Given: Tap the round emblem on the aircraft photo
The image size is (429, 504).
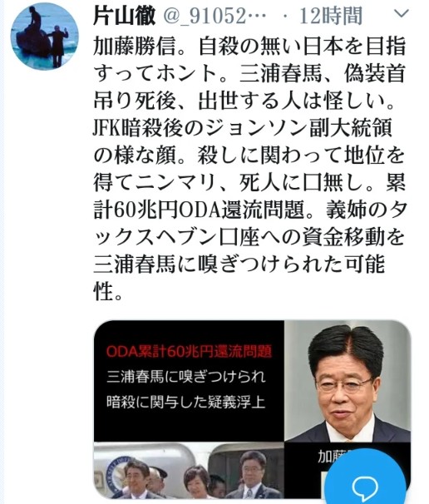Looking at the screenshot, I should pyautogui.click(x=115, y=473).
